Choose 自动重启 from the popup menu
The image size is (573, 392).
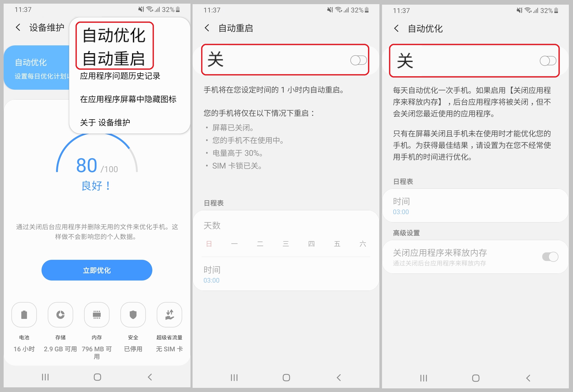coord(114,58)
